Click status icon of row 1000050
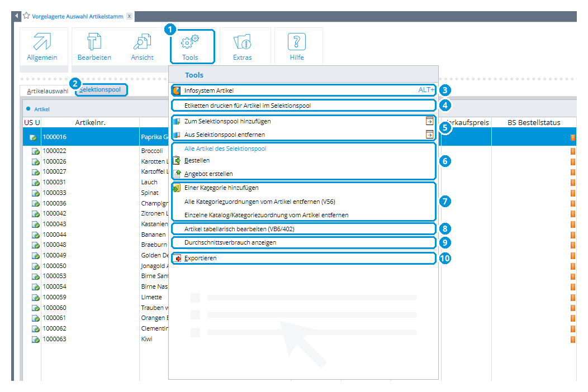Screen dimensions: 588x392 tap(36, 266)
